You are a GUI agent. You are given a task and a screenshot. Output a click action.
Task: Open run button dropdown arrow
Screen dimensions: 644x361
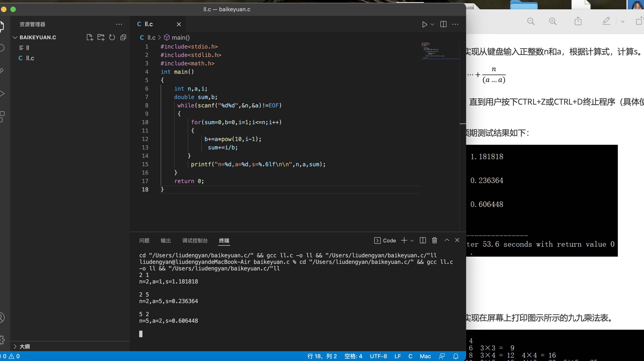(432, 25)
